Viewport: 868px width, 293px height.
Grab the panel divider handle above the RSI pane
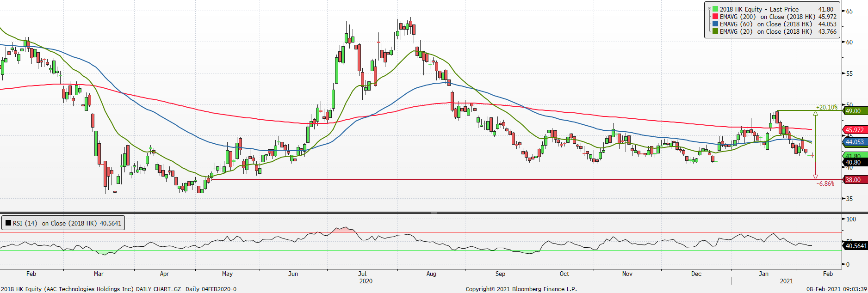434,213
